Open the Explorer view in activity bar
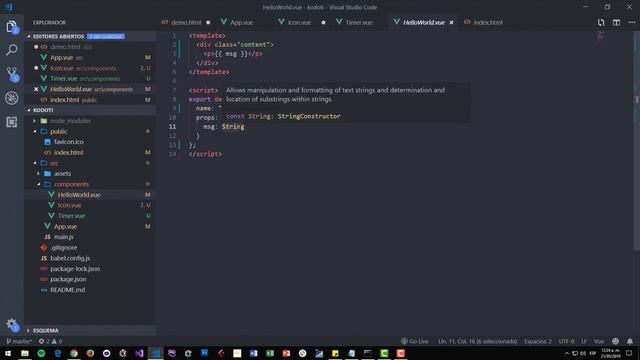The image size is (640, 360). tap(12, 27)
